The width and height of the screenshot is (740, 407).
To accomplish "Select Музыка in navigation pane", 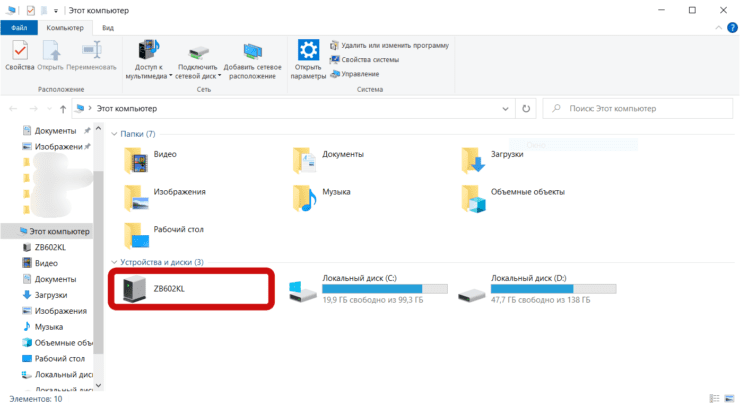I will click(x=43, y=327).
